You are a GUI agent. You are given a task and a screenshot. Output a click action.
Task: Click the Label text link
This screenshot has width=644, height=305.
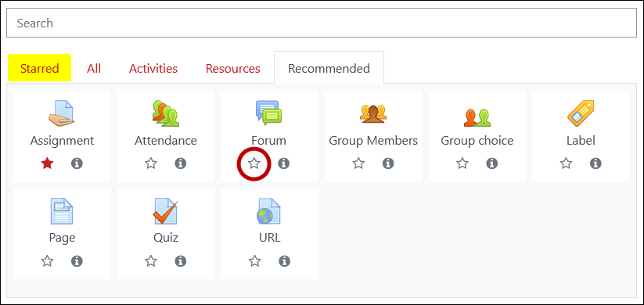tap(581, 141)
